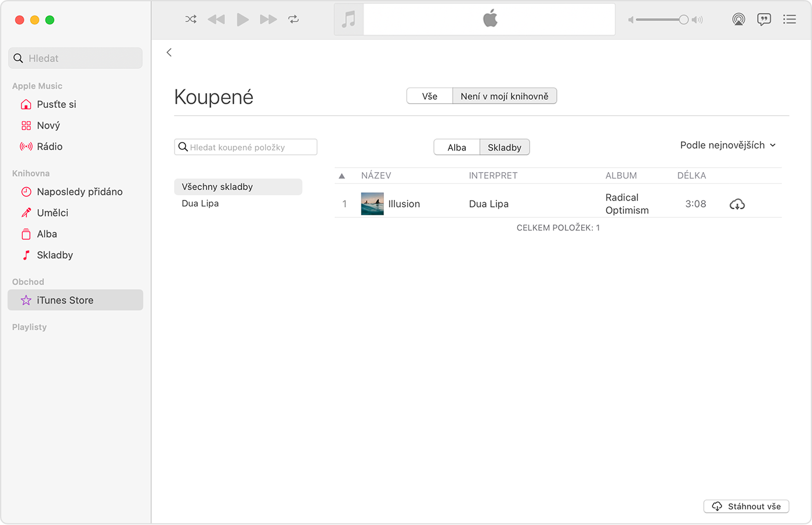
Task: Show the lyrics panel
Action: pyautogui.click(x=764, y=19)
